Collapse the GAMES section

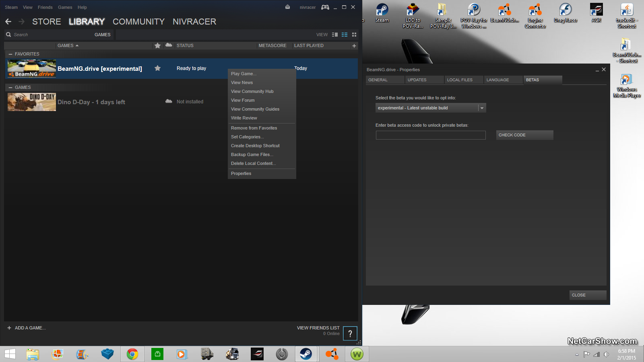[10, 87]
